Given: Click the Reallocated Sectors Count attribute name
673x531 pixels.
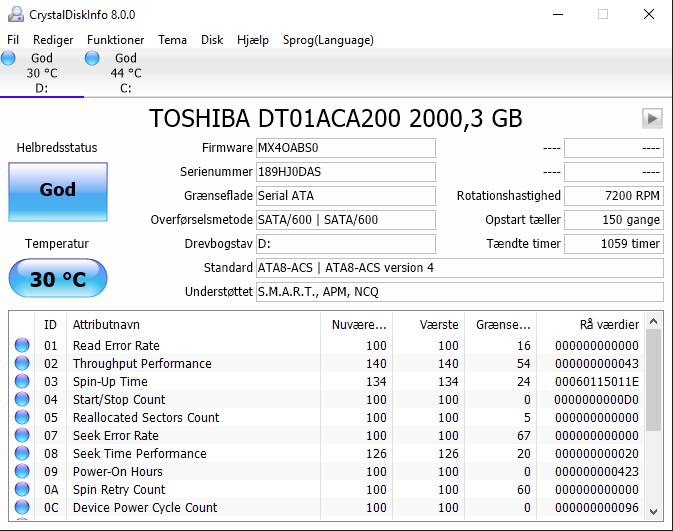Looking at the screenshot, I should pyautogui.click(x=146, y=418).
